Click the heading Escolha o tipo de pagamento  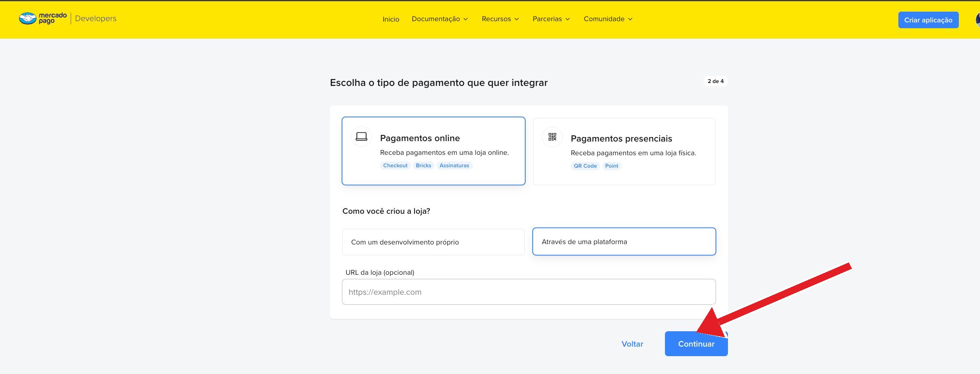pos(439,83)
